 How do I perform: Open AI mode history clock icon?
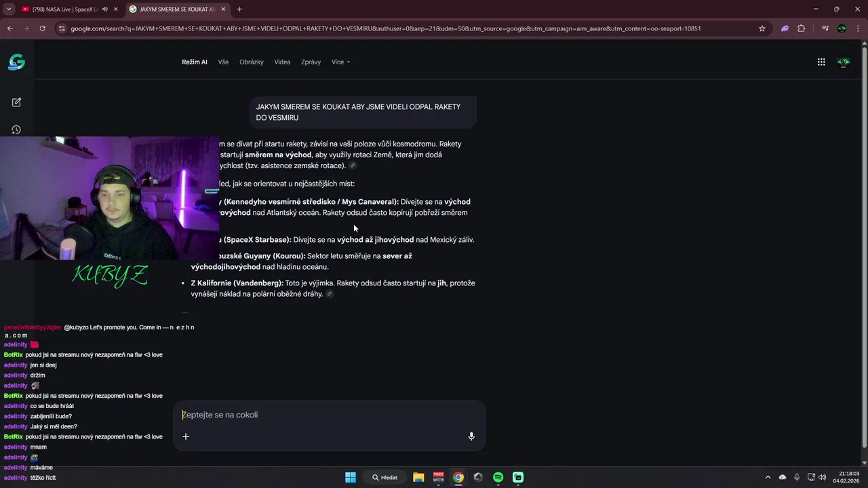[x=16, y=130]
